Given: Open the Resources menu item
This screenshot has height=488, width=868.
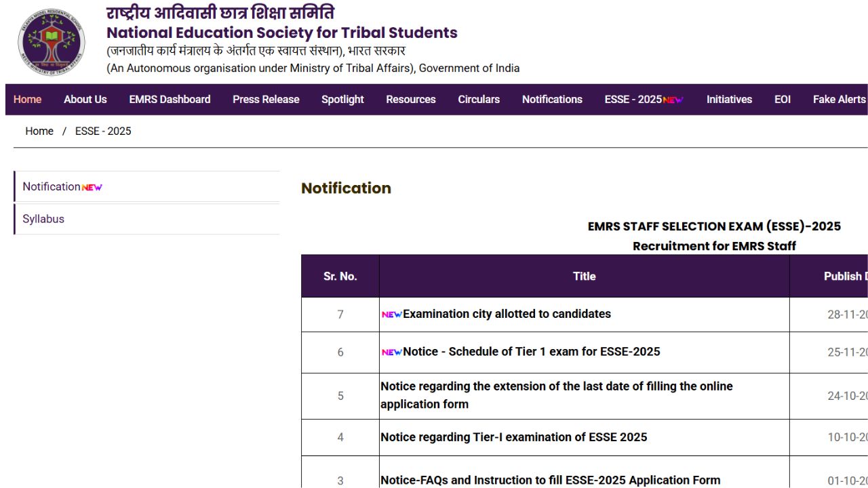Looking at the screenshot, I should (x=410, y=99).
